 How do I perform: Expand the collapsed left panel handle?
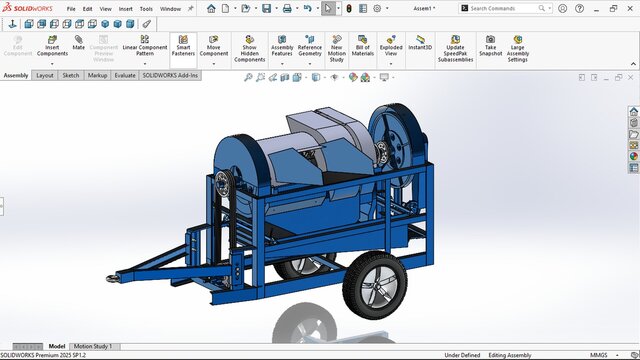tap(2, 206)
